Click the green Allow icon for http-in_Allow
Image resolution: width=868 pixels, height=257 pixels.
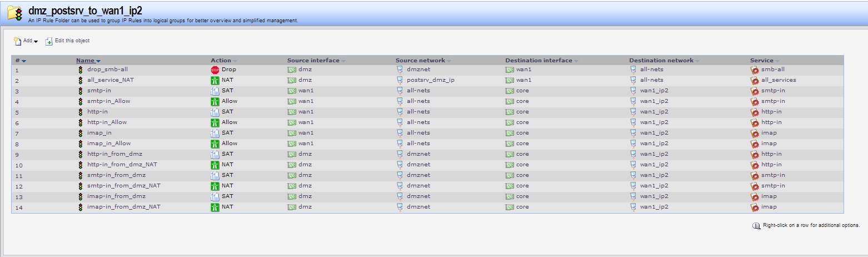[215, 122]
